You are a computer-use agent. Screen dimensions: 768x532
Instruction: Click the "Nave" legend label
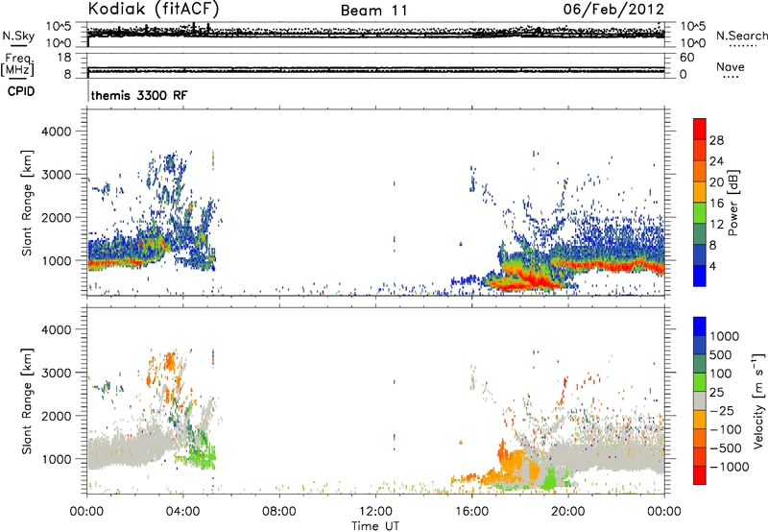tap(731, 66)
